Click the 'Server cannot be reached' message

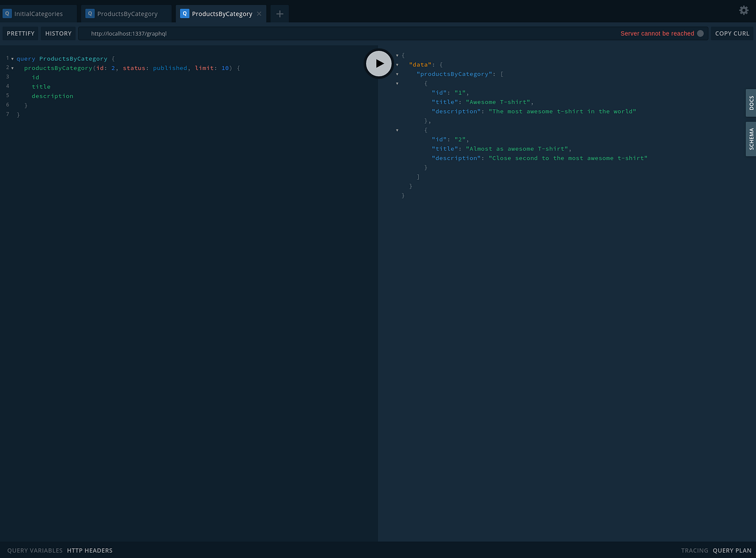[x=657, y=33]
